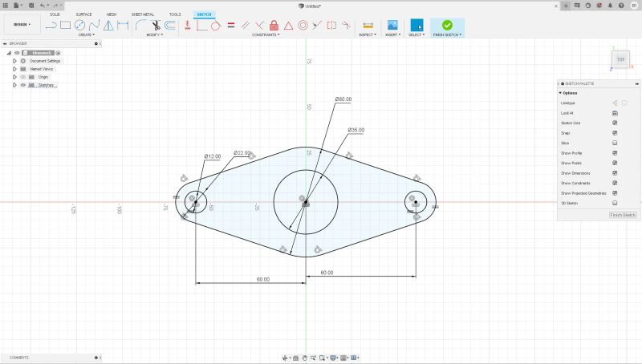This screenshot has height=364, width=642.
Task: Open the DESIGN workspace dropdown
Action: pyautogui.click(x=22, y=25)
